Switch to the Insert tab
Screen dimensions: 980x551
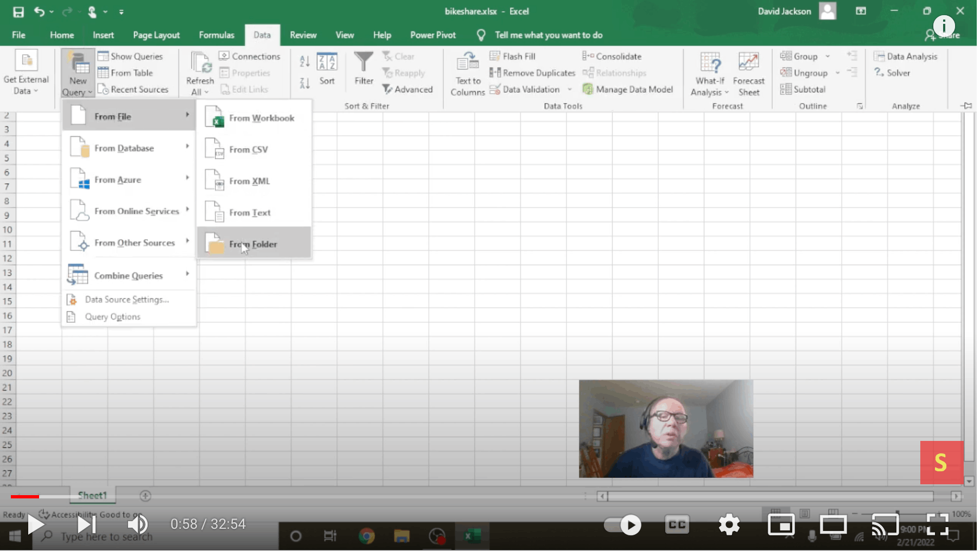pyautogui.click(x=103, y=35)
